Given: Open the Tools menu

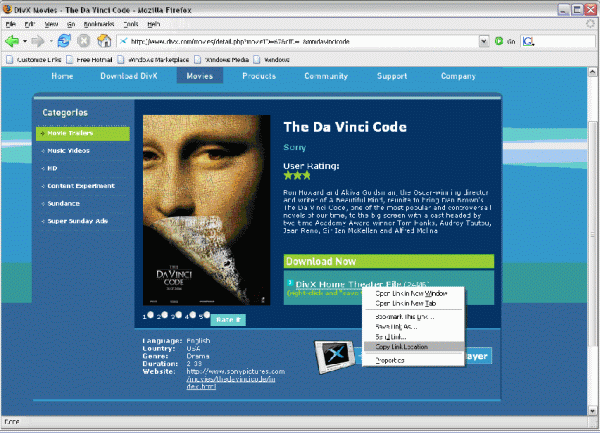Looking at the screenshot, I should point(131,24).
